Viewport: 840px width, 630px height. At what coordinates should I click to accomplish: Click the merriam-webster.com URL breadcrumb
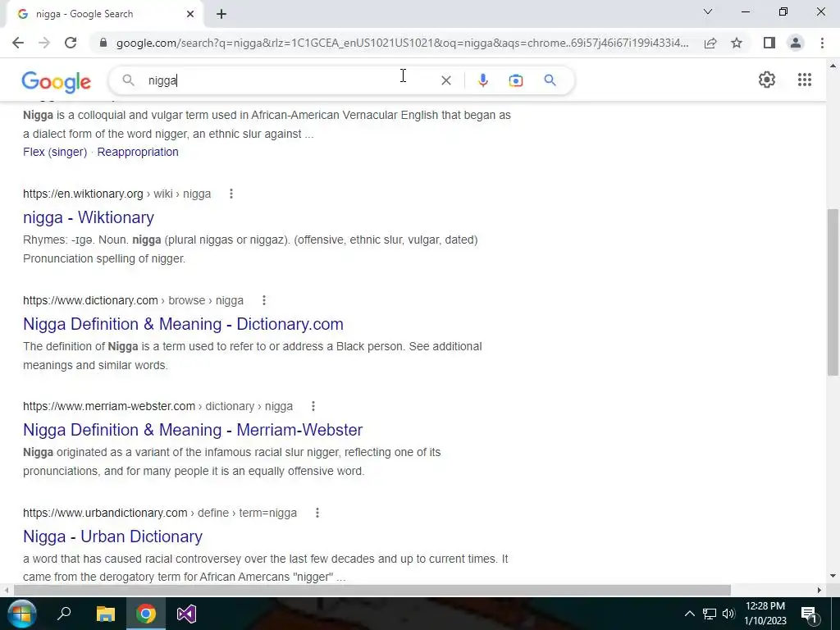pyautogui.click(x=157, y=407)
